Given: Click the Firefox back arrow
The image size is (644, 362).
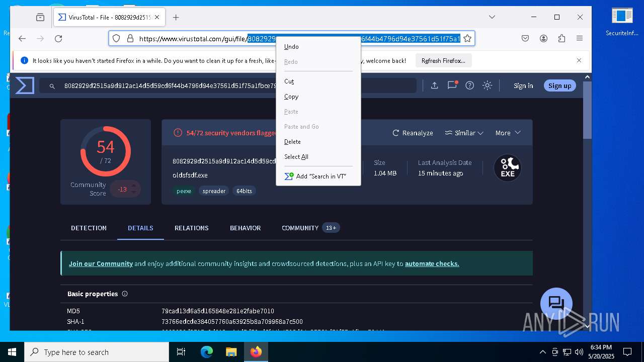Looking at the screenshot, I should [x=22, y=38].
